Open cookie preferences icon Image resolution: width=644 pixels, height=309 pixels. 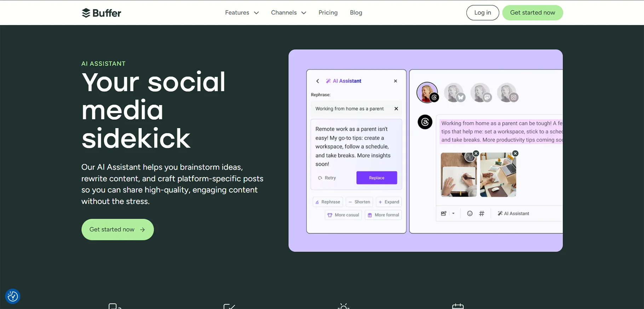coord(13,296)
